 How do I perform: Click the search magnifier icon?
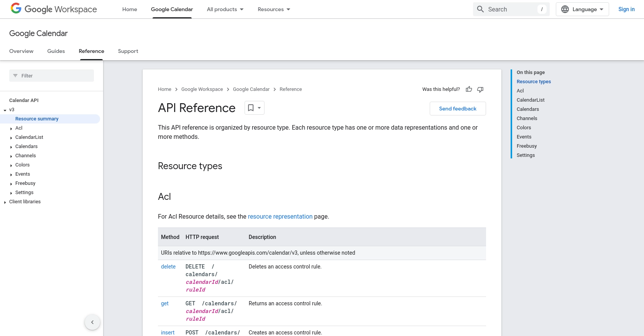pyautogui.click(x=480, y=9)
